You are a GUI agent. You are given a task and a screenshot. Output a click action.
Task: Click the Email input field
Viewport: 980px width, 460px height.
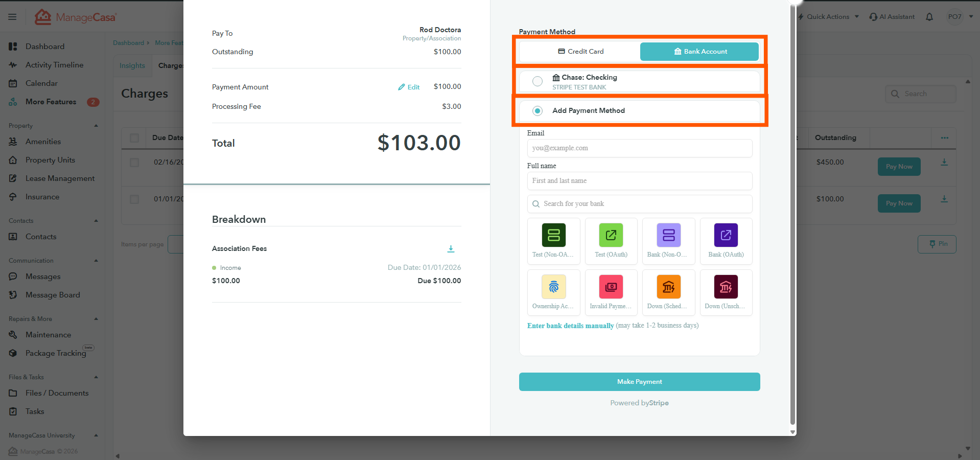coord(639,148)
